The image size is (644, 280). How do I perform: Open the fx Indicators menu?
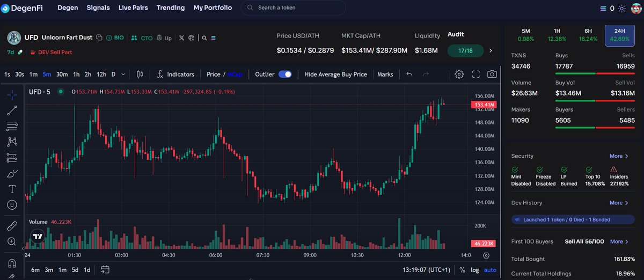(175, 74)
